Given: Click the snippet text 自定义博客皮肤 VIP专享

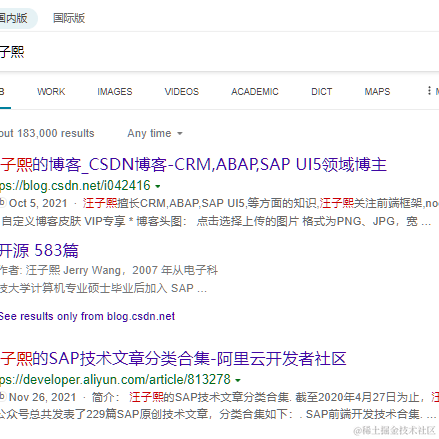Looking at the screenshot, I should tap(63, 221).
